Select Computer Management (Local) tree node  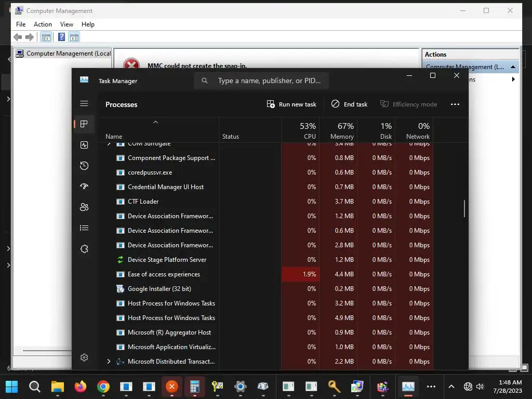pyautogui.click(x=63, y=54)
